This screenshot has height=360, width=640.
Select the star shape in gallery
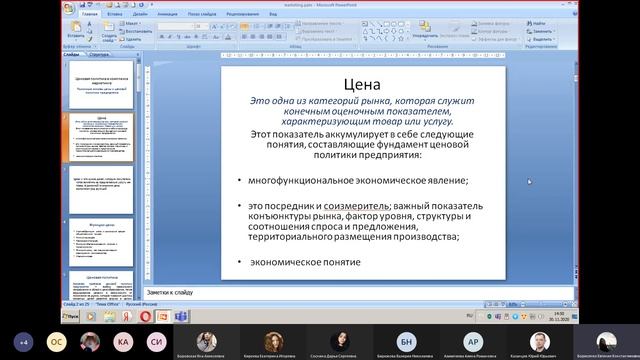[401, 39]
